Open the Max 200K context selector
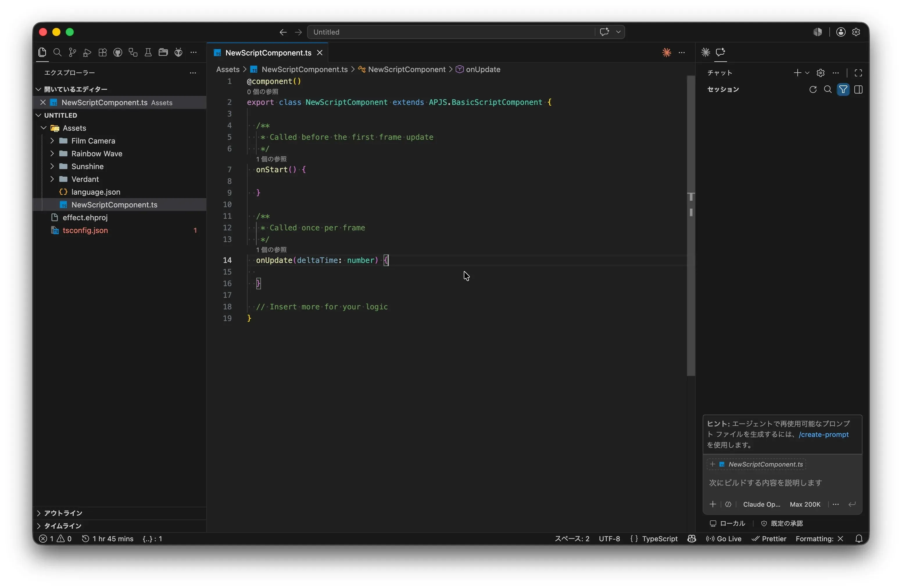The image size is (902, 588). pos(805,504)
